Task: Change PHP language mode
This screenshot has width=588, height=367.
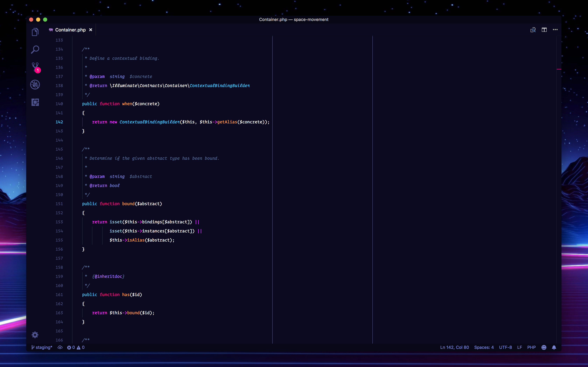Action: coord(531,347)
